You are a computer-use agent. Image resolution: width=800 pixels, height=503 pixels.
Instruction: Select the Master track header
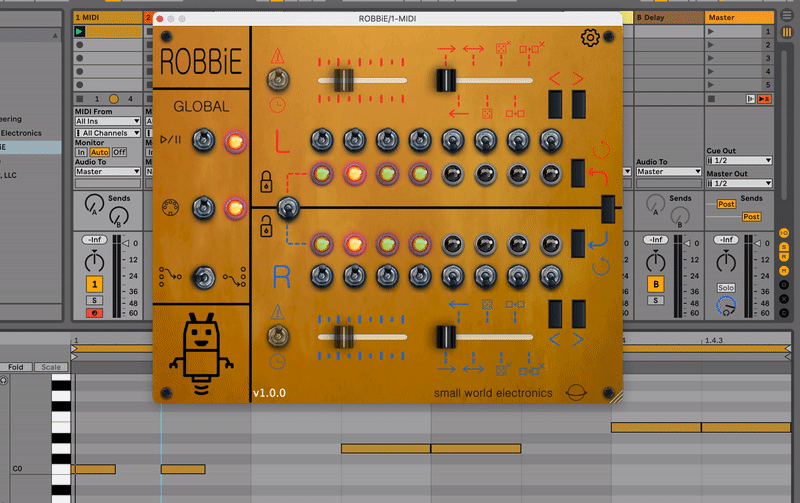point(739,17)
